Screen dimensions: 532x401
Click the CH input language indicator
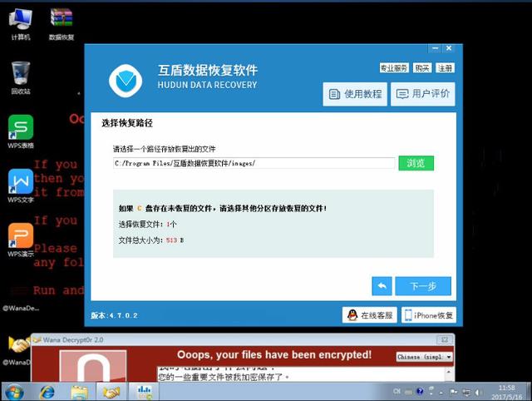point(397,392)
